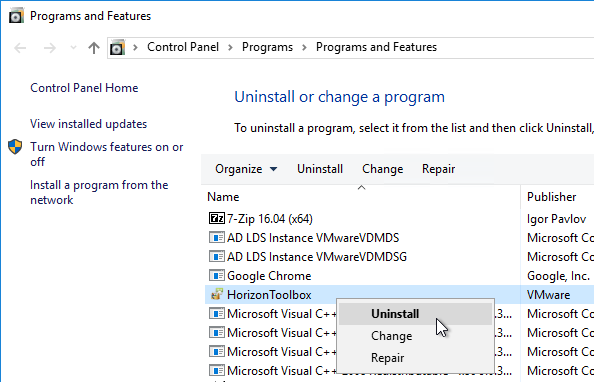Select the HorizonToolbox installer icon
This screenshot has width=594, height=382.
click(216, 294)
